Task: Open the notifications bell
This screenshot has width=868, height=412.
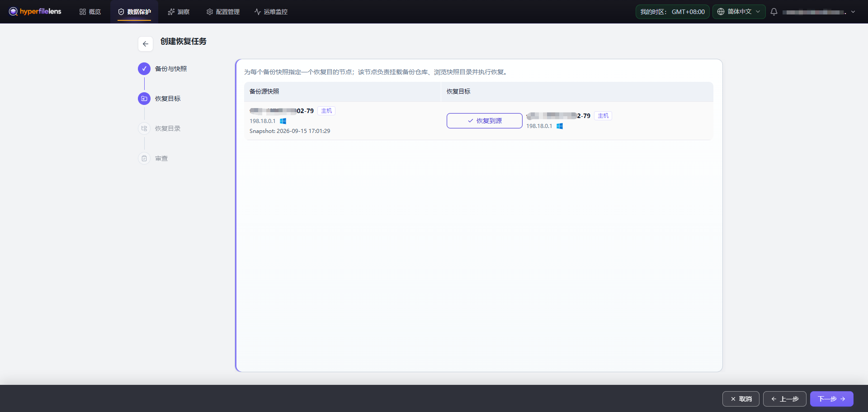Action: (x=774, y=12)
